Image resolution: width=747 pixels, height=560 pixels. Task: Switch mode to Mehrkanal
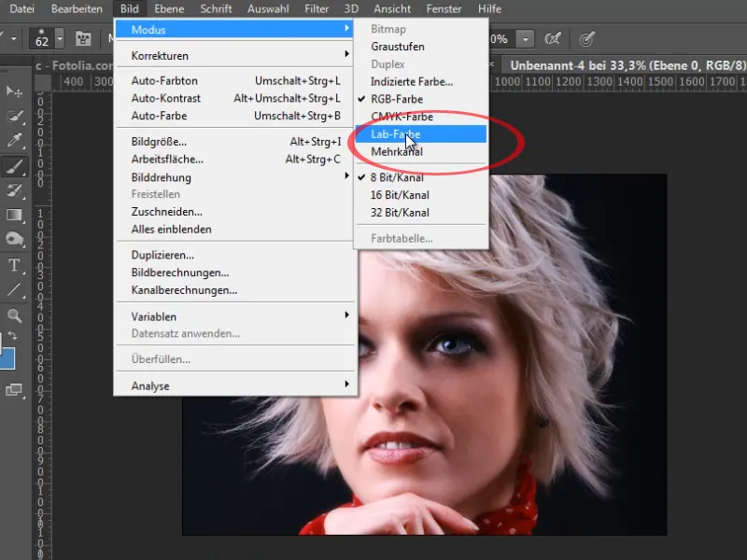tap(421, 151)
